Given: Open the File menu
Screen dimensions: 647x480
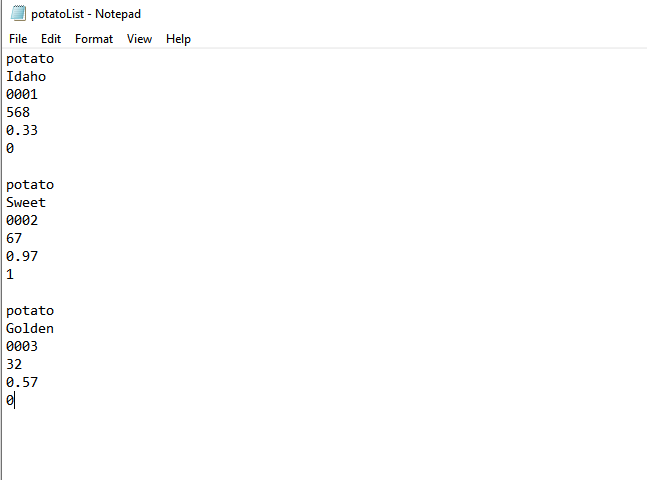Looking at the screenshot, I should click(x=18, y=39).
